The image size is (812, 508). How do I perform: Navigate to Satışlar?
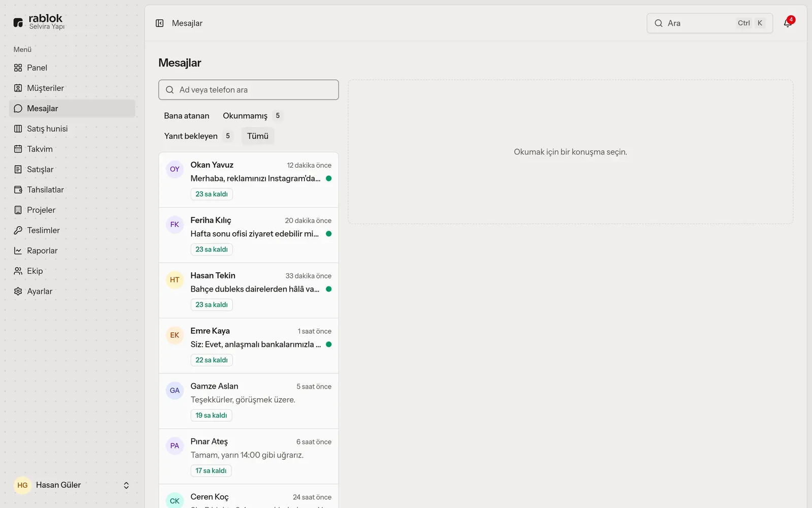(72, 169)
